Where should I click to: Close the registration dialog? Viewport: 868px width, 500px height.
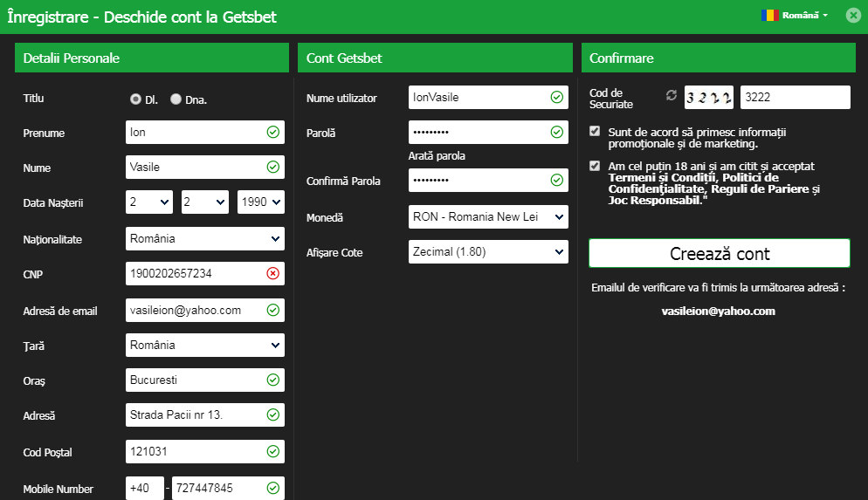coord(854,16)
